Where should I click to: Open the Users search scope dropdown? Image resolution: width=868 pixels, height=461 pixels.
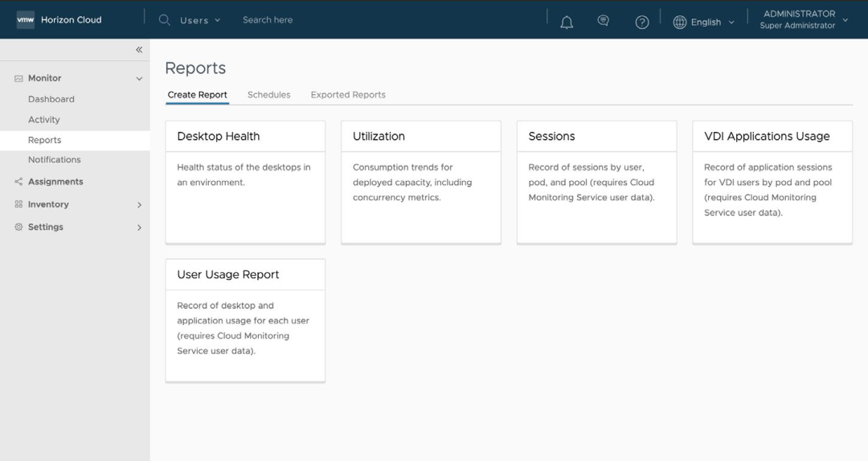pyautogui.click(x=200, y=20)
